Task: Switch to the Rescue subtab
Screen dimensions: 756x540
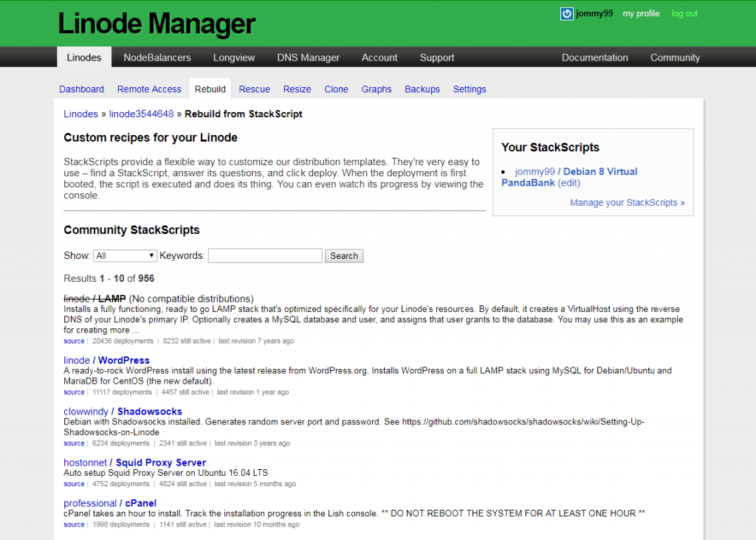Action: [x=254, y=89]
